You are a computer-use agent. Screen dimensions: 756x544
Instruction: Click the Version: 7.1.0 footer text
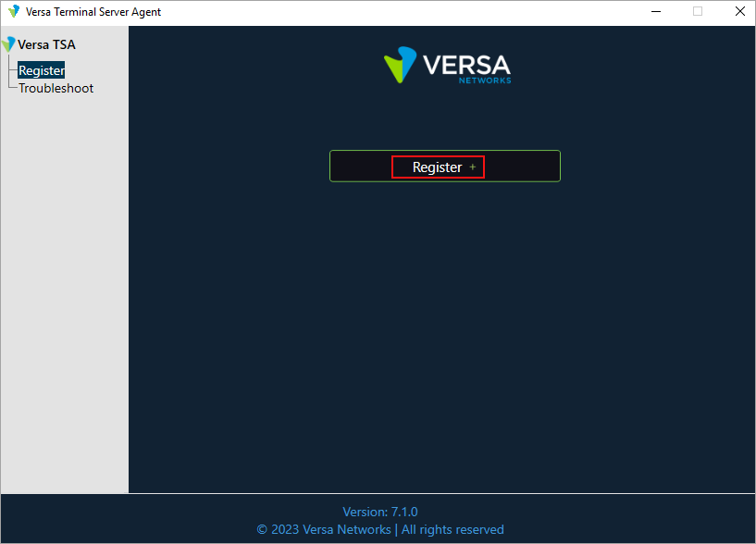[x=379, y=512]
